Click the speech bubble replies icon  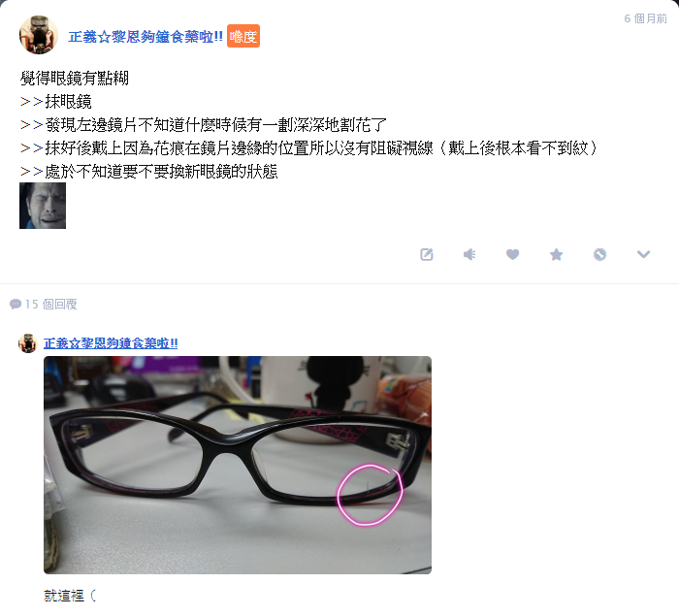tap(16, 304)
